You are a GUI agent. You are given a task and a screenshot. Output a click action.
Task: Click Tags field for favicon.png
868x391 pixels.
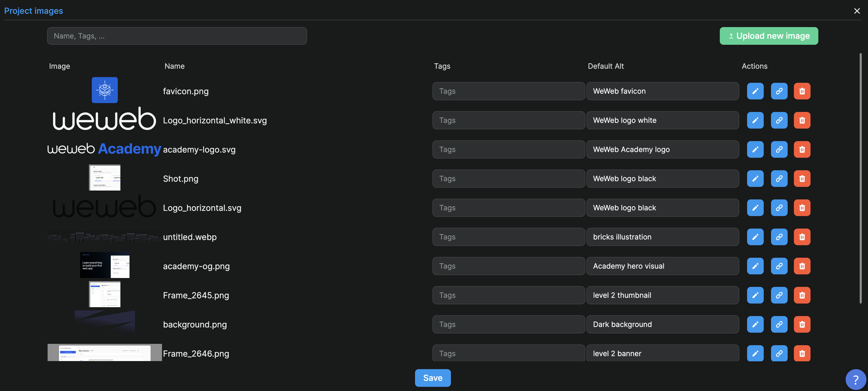click(508, 91)
